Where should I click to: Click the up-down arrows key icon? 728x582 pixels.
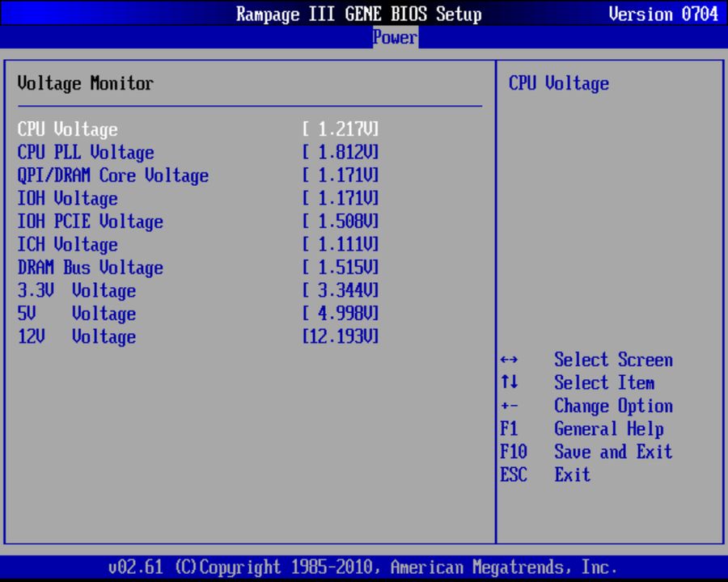[x=509, y=382]
